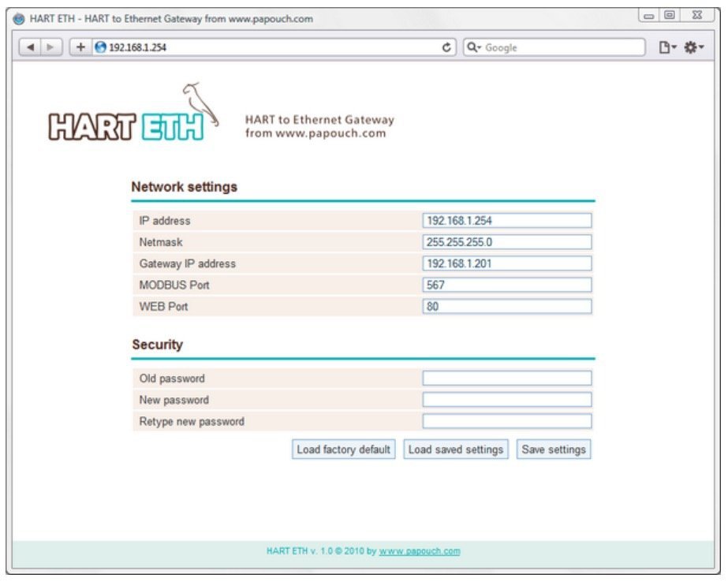Select the IP address input field
The width and height of the screenshot is (728, 582).
(x=506, y=221)
